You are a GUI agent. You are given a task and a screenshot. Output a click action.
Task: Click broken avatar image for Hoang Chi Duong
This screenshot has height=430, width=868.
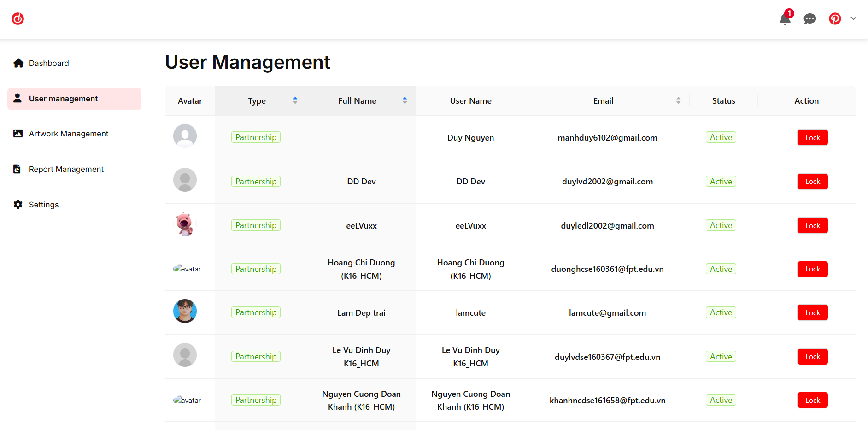(187, 269)
